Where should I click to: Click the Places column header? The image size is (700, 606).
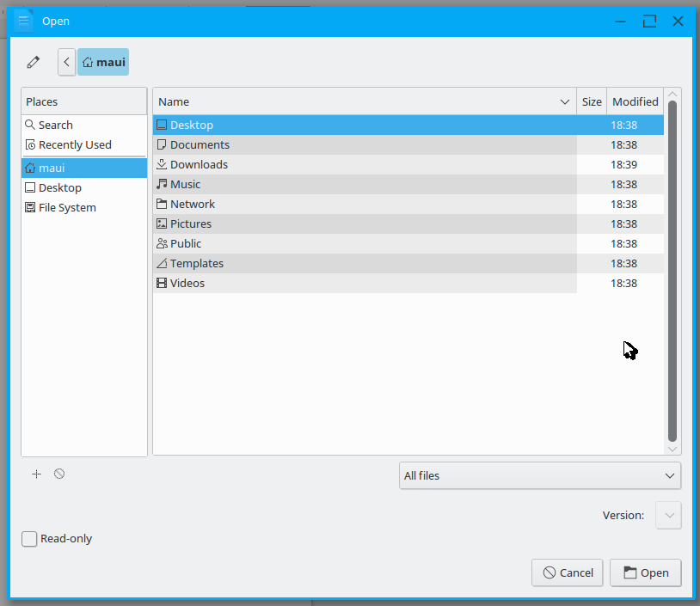point(84,101)
